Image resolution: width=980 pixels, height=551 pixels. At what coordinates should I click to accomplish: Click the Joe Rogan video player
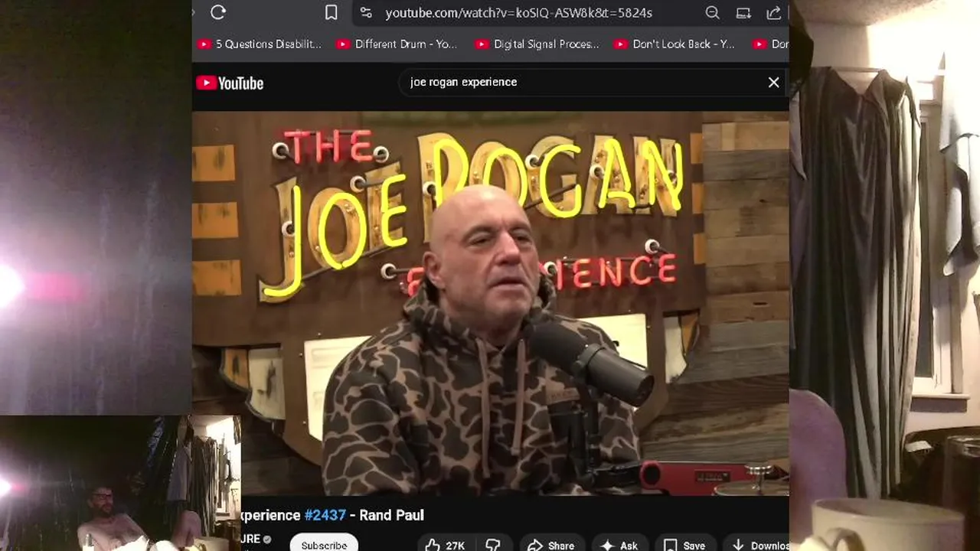(490, 304)
